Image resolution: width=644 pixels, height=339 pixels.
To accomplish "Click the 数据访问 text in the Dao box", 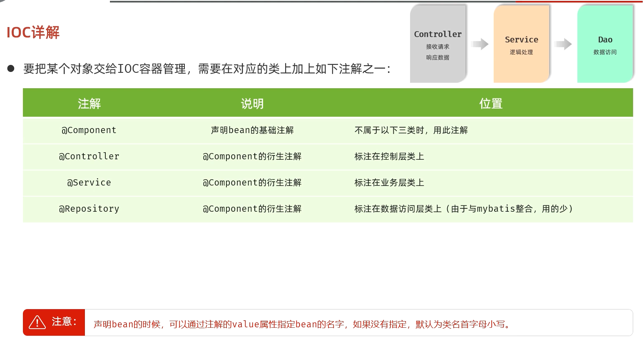I will [605, 52].
